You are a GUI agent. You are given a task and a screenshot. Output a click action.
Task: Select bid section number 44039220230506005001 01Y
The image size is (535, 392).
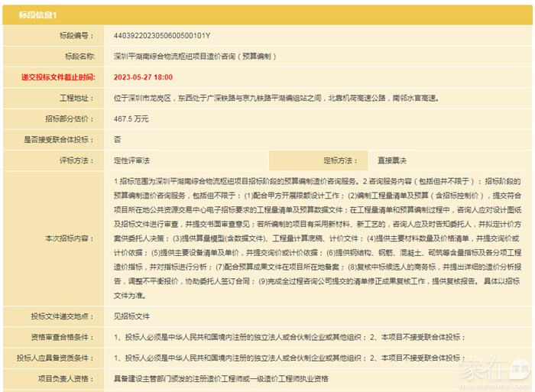click(x=162, y=35)
